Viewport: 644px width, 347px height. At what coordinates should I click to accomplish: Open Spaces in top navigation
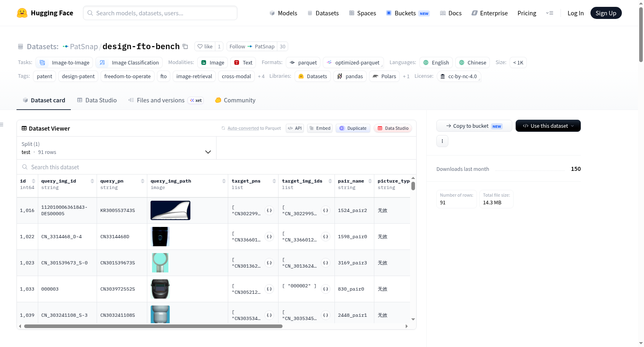tap(362, 13)
